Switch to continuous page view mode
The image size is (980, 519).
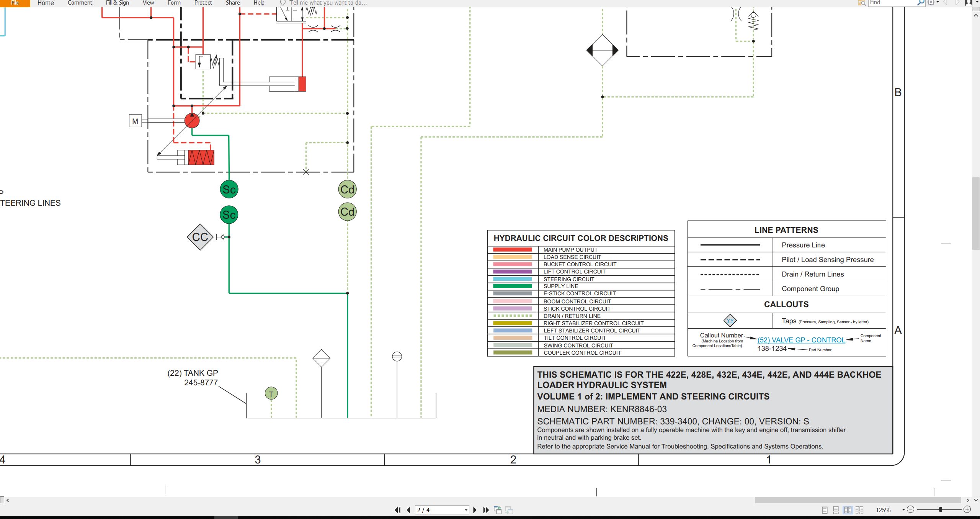[836, 510]
